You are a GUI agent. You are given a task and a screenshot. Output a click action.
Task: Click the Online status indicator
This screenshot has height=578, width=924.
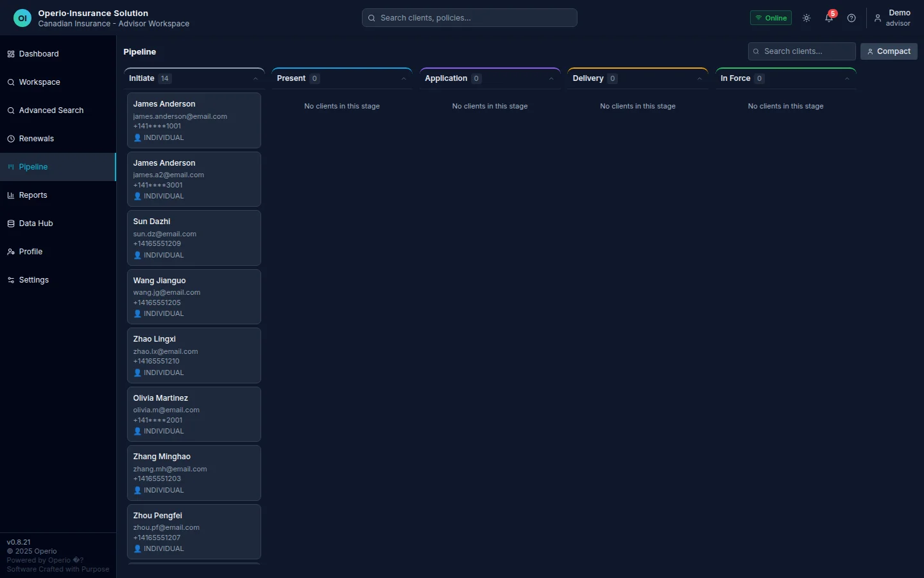[x=771, y=18]
